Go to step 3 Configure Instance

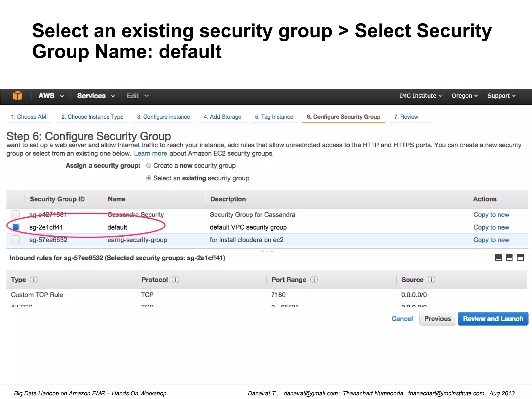(x=163, y=117)
